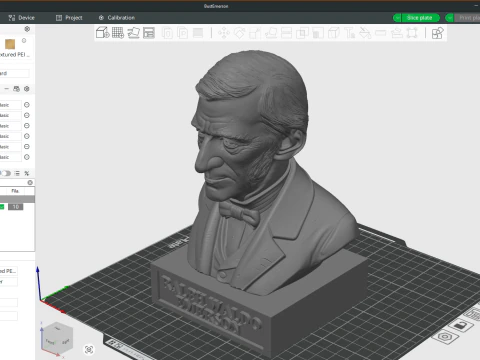480x360 pixels.
Task: Select the Move tool
Action: (x=224, y=33)
